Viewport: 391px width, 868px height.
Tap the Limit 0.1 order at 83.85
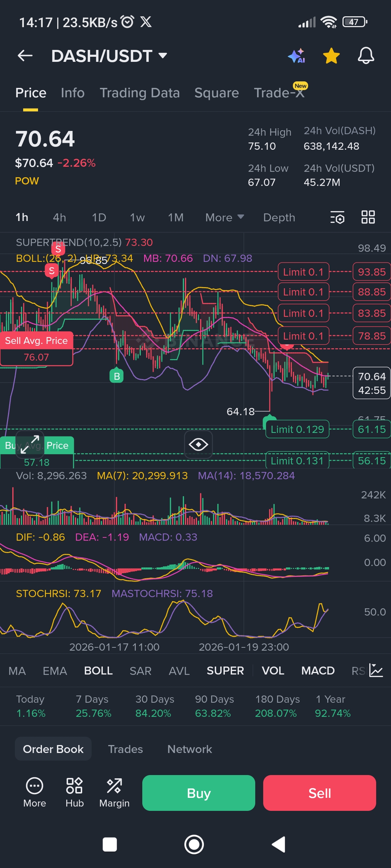(x=303, y=313)
